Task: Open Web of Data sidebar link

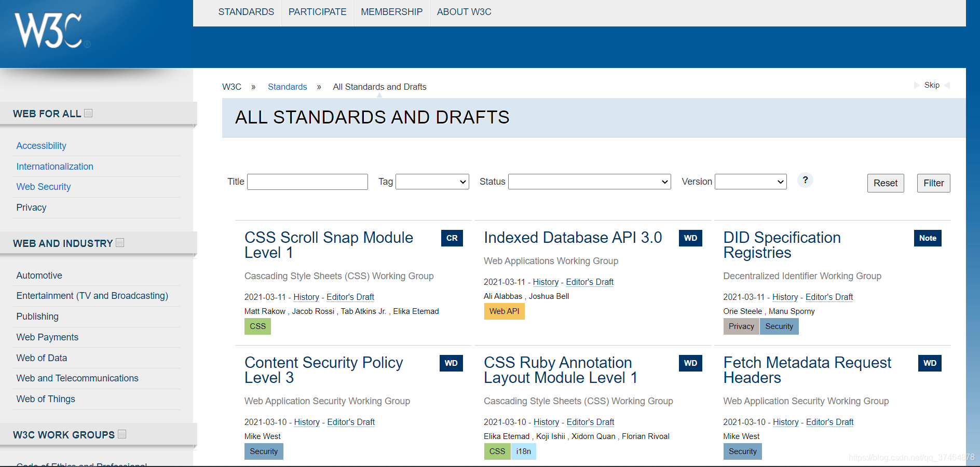Action: click(x=42, y=358)
